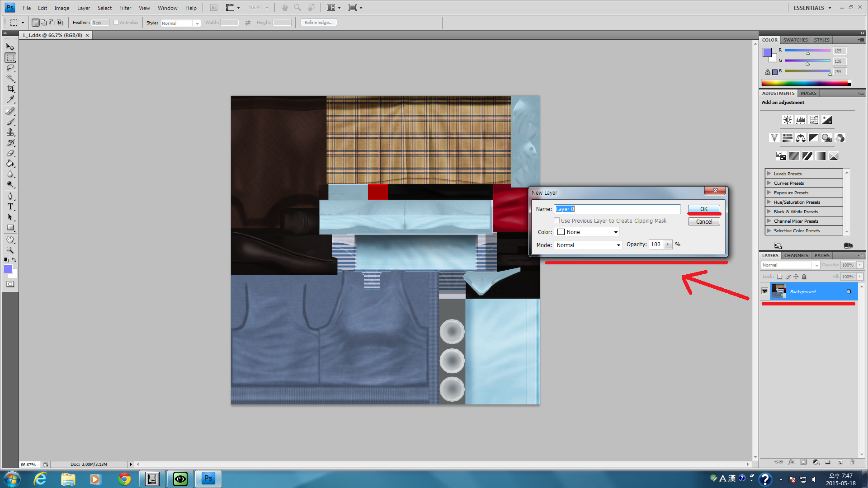868x488 pixels.
Task: Switch to the Channels tab
Action: pos(796,255)
